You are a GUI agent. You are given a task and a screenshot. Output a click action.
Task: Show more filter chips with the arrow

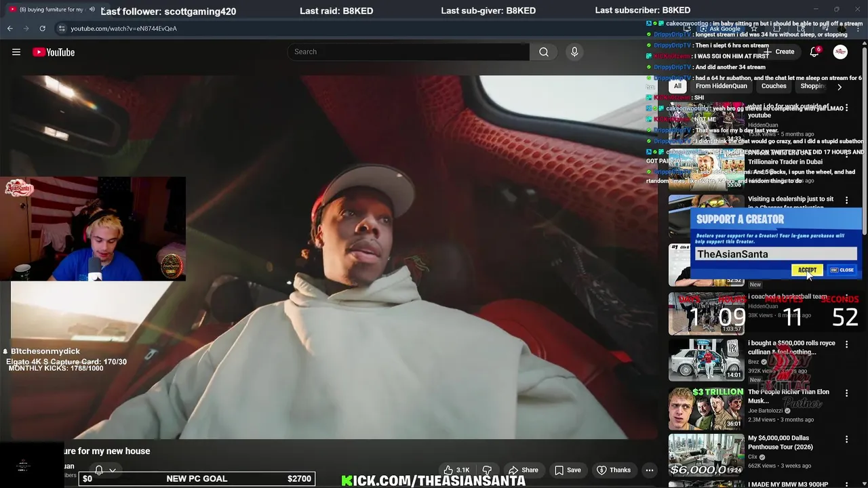[x=840, y=87]
